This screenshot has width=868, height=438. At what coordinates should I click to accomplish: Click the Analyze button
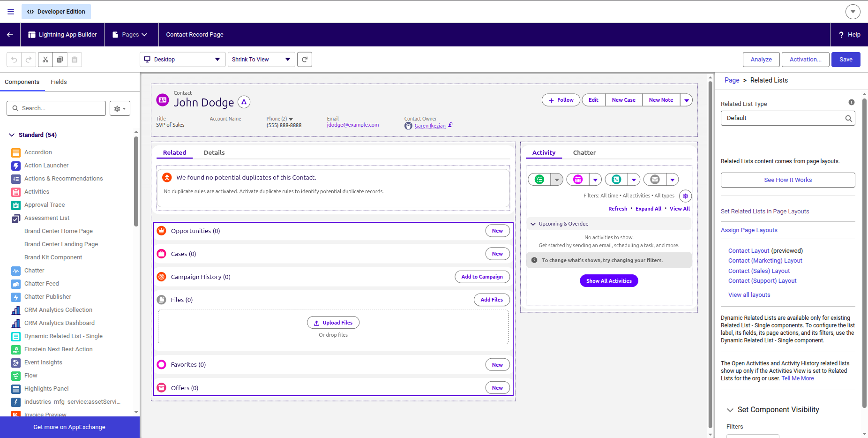click(761, 60)
